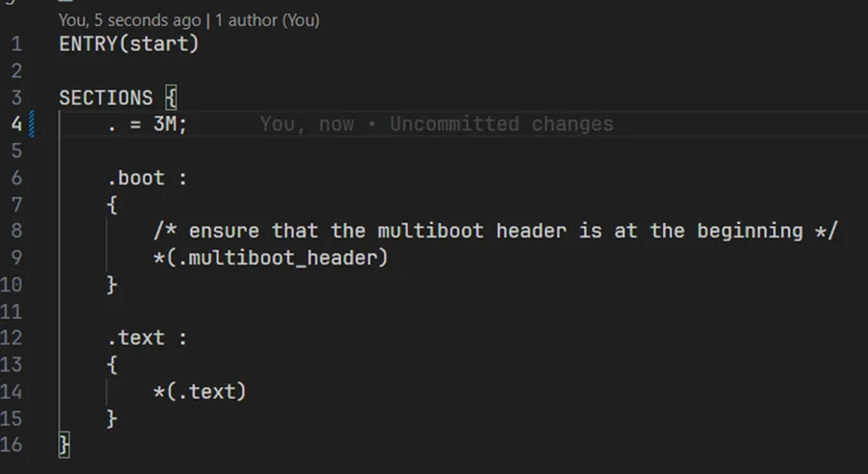Click line number 4 in the gutter

coord(16,124)
